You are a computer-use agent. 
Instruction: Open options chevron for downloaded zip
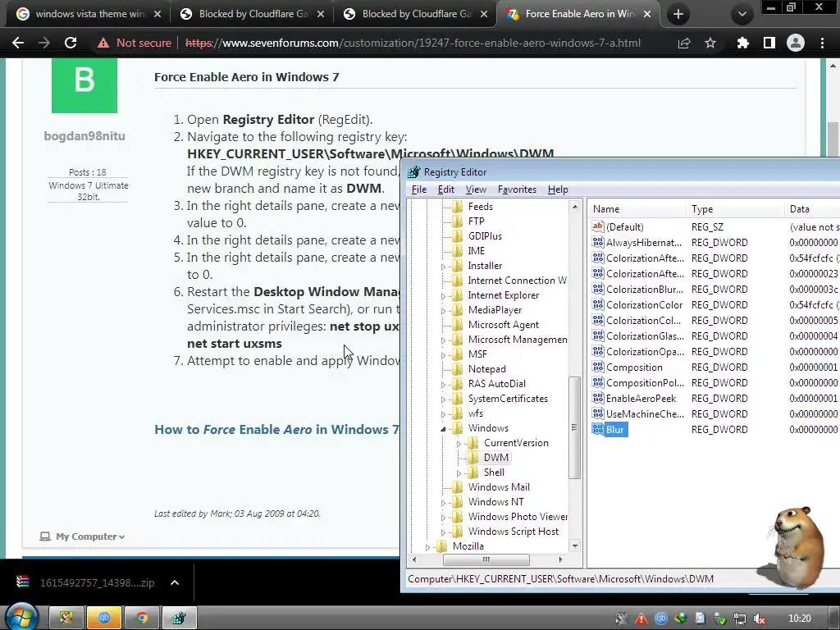click(x=175, y=583)
